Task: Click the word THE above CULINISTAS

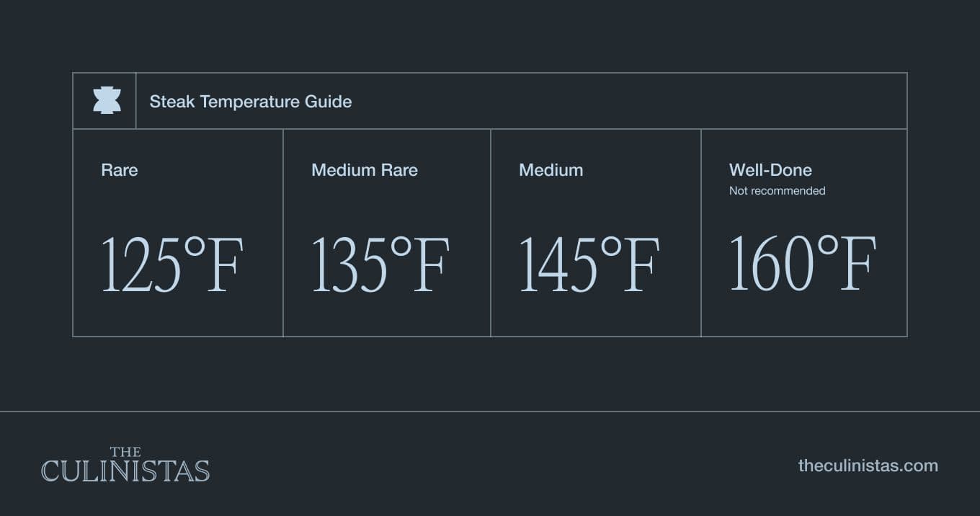Action: 125,453
